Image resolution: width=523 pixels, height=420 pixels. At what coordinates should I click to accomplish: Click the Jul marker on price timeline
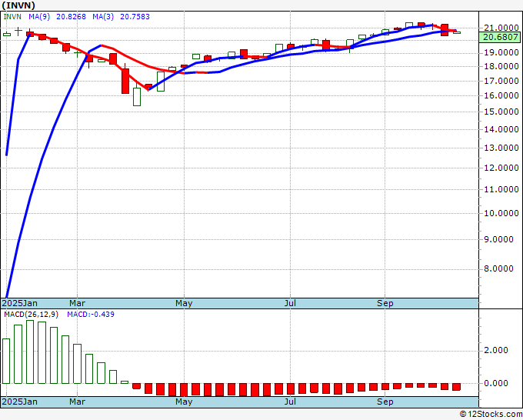click(x=290, y=303)
